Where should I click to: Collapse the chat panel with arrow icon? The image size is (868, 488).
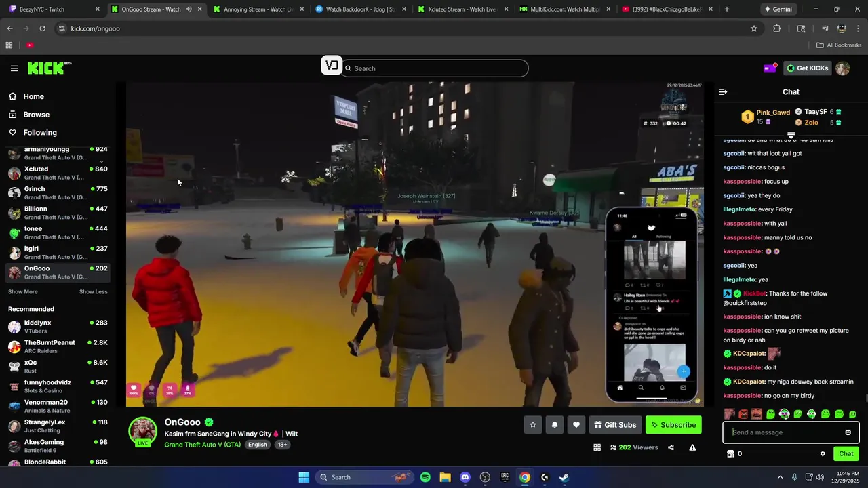[723, 91]
